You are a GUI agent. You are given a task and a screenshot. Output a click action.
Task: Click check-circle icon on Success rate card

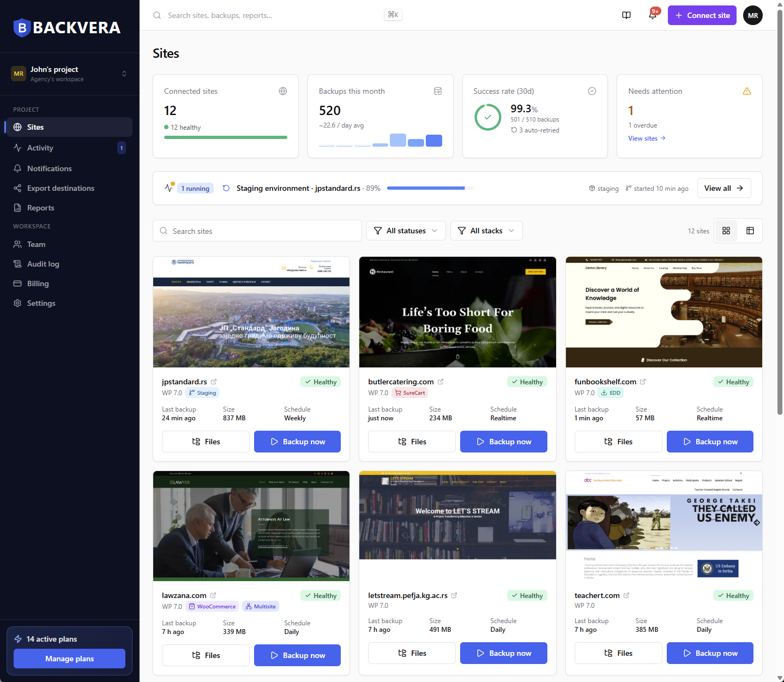click(592, 91)
